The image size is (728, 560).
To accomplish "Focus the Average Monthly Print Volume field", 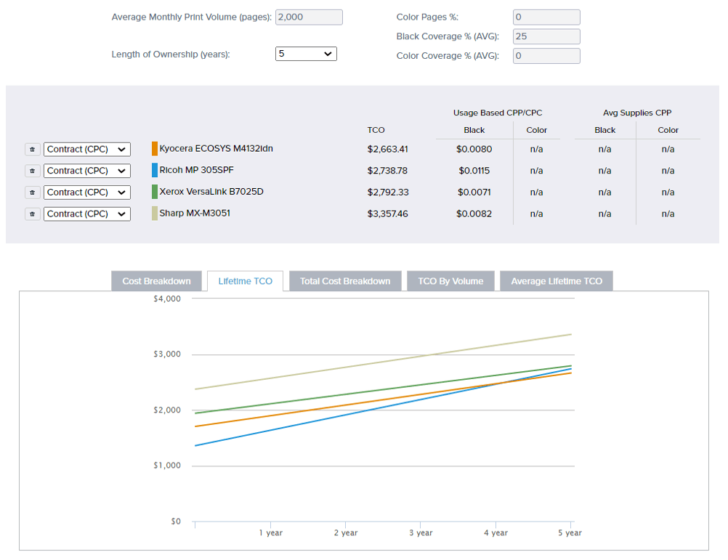I will 309,17.
